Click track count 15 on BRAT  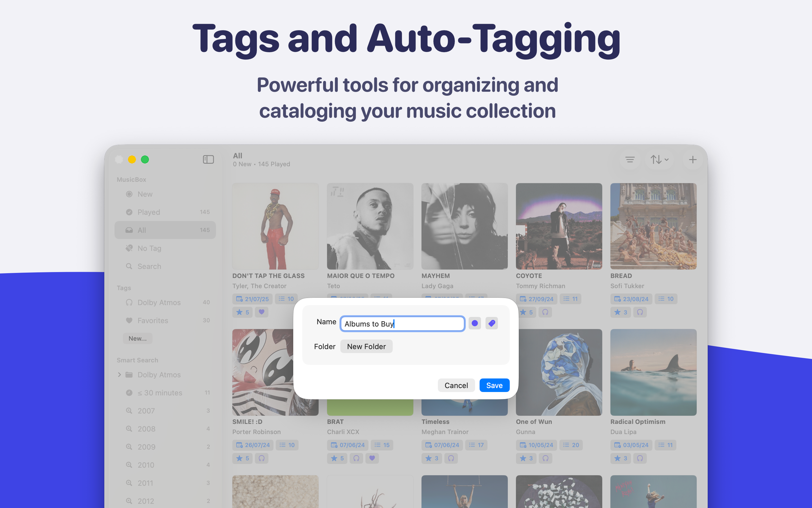(382, 445)
